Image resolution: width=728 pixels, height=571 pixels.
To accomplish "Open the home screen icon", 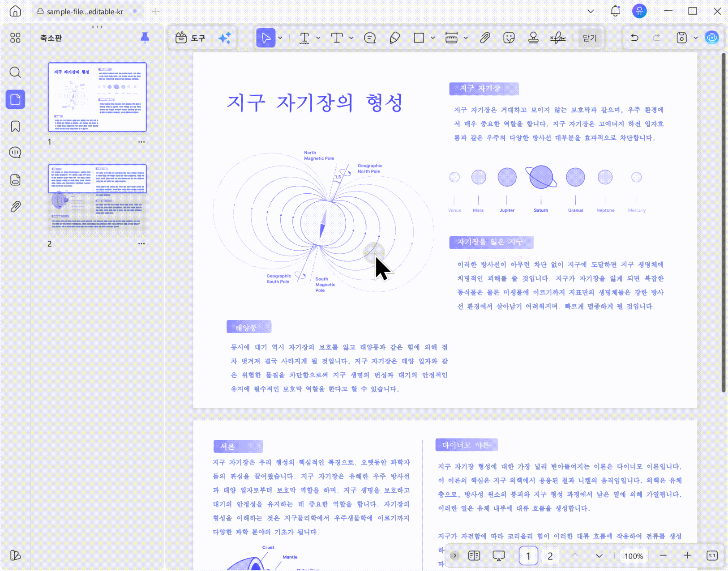I will [15, 11].
